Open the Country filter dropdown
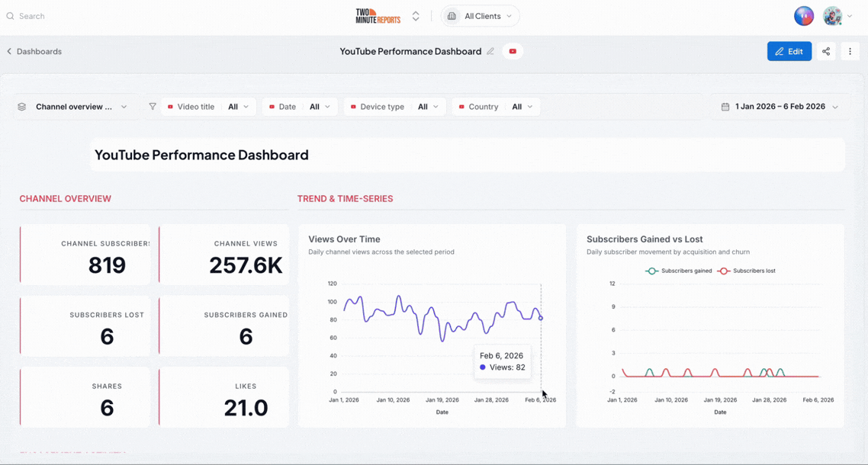Screen dimensions: 868x465 click(x=496, y=107)
